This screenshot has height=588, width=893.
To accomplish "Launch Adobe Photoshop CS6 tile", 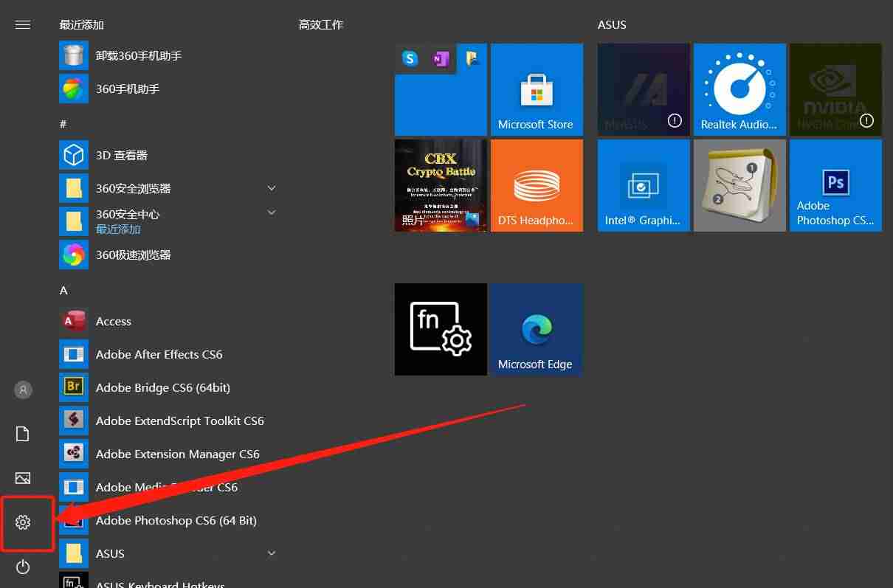I will pyautogui.click(x=835, y=186).
